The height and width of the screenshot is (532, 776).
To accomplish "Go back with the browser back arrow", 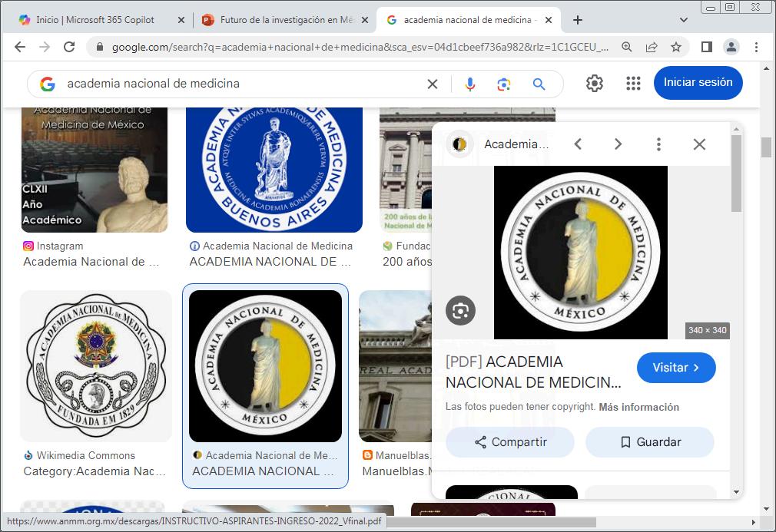I will tap(20, 47).
